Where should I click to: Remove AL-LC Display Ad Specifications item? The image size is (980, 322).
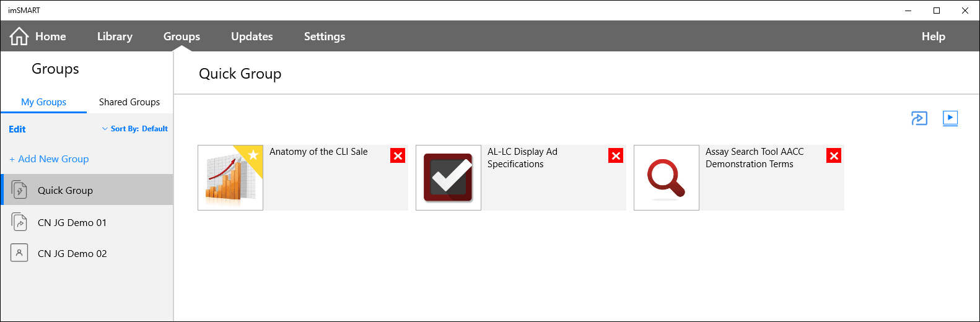616,155
